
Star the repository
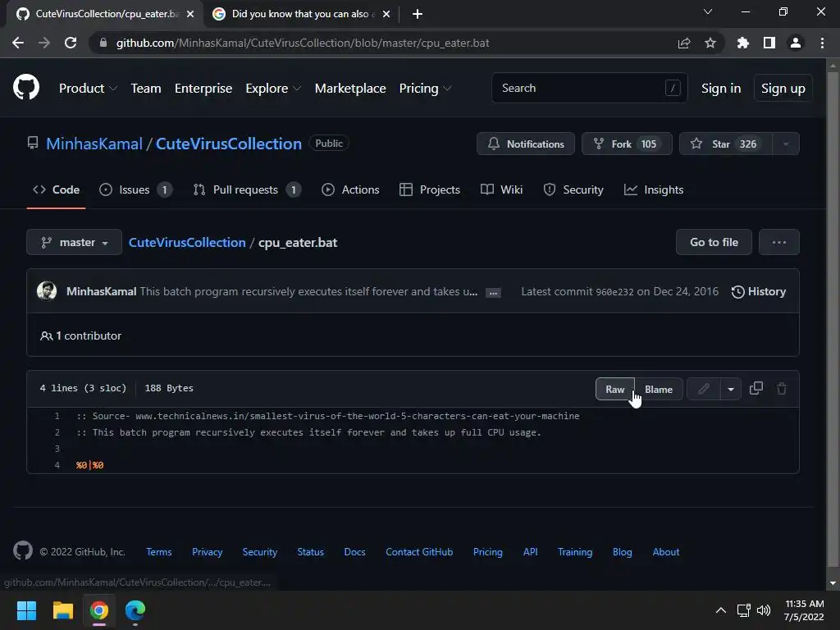tap(726, 144)
